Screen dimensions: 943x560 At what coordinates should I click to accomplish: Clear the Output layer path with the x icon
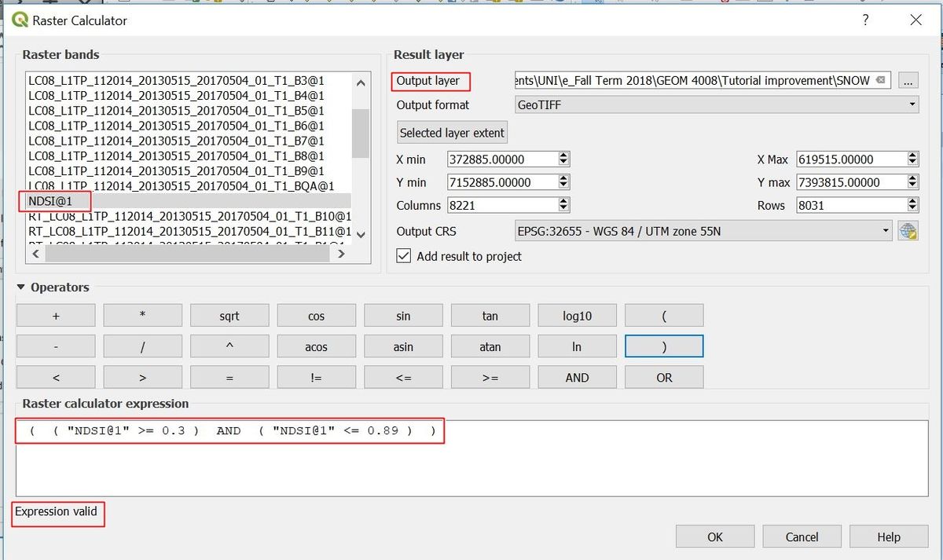tap(879, 80)
